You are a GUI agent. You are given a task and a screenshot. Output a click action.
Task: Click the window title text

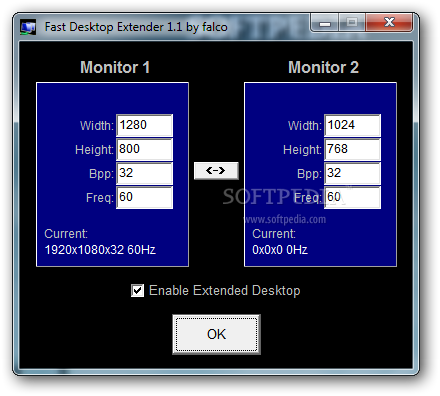pyautogui.click(x=136, y=27)
